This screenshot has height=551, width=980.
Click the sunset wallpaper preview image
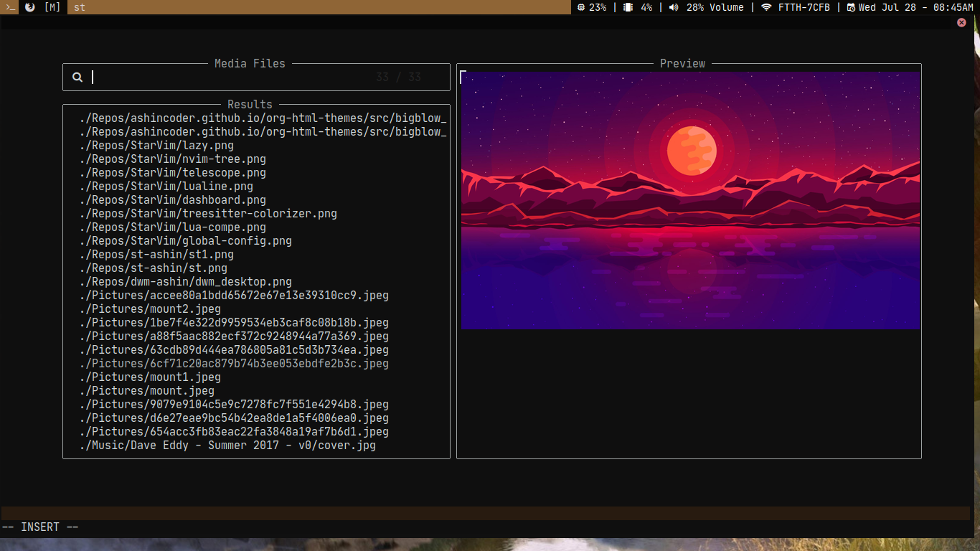[690, 200]
